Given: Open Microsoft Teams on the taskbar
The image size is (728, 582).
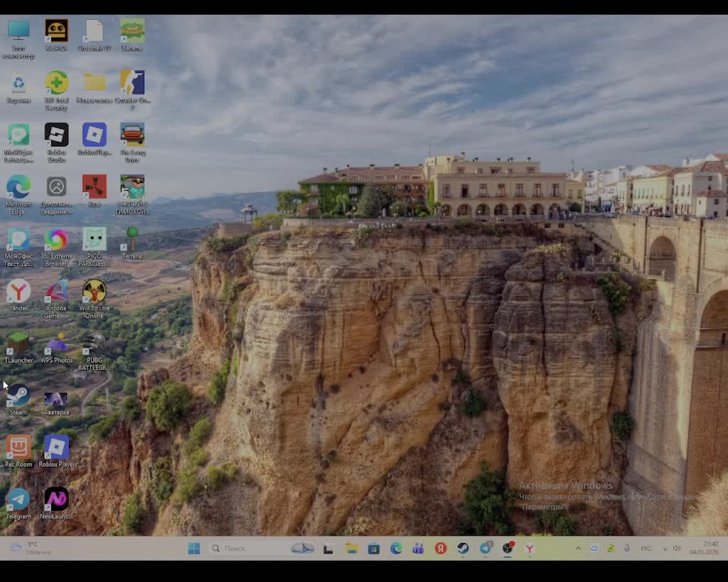Looking at the screenshot, I should 418,549.
